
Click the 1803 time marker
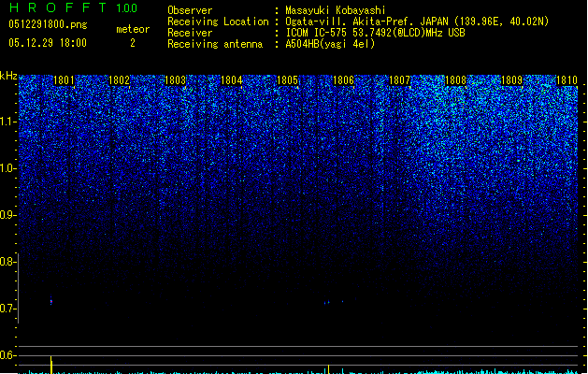[175, 80]
